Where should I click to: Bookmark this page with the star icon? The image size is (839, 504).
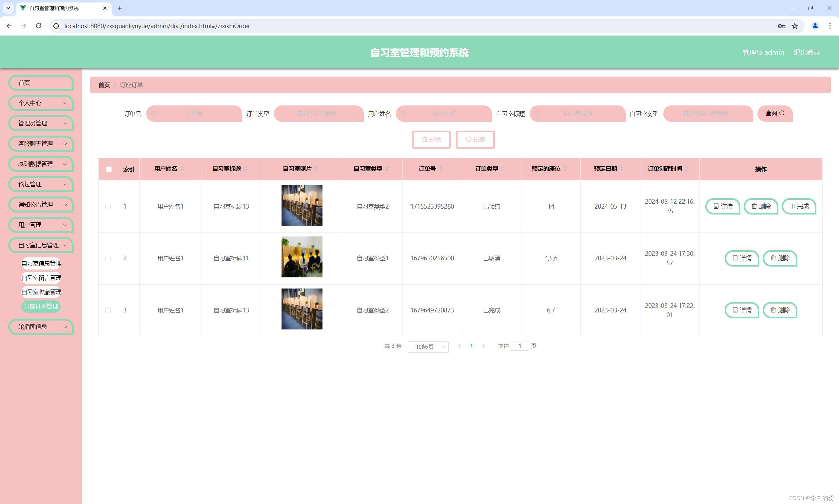[x=794, y=26]
